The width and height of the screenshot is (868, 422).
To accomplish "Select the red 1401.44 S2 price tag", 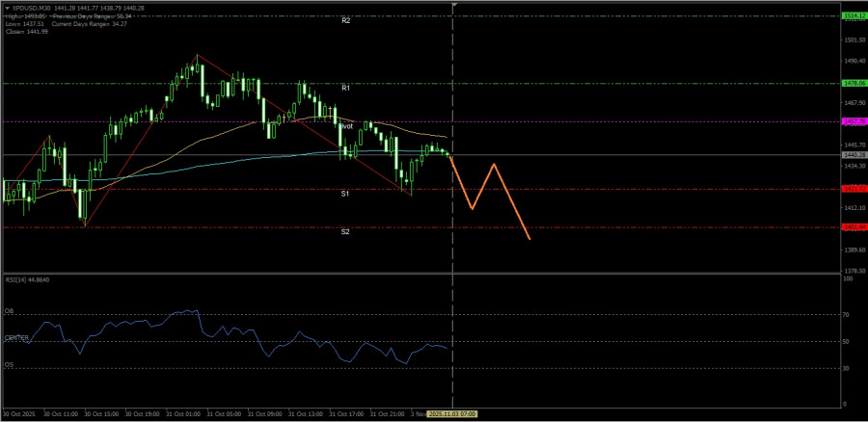I will tap(852, 227).
